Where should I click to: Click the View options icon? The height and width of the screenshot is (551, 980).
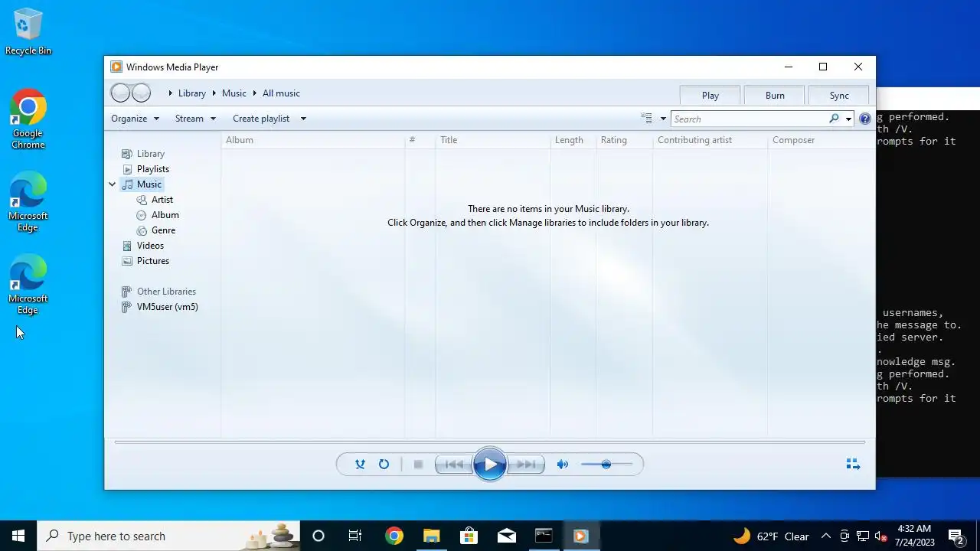(x=647, y=119)
